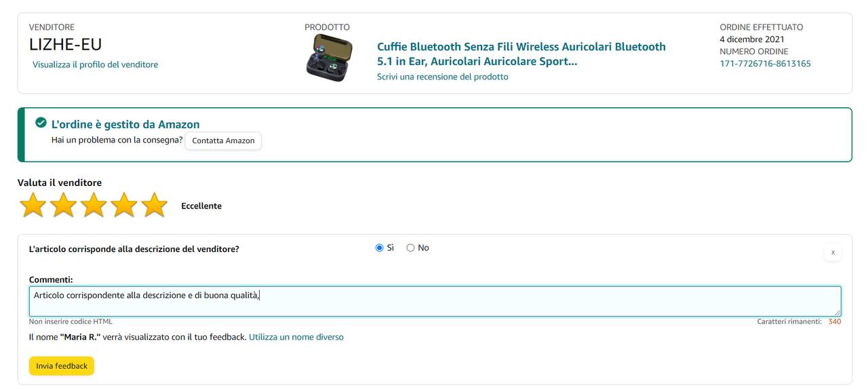Click the LIZHE-EU seller name

pyautogui.click(x=65, y=45)
